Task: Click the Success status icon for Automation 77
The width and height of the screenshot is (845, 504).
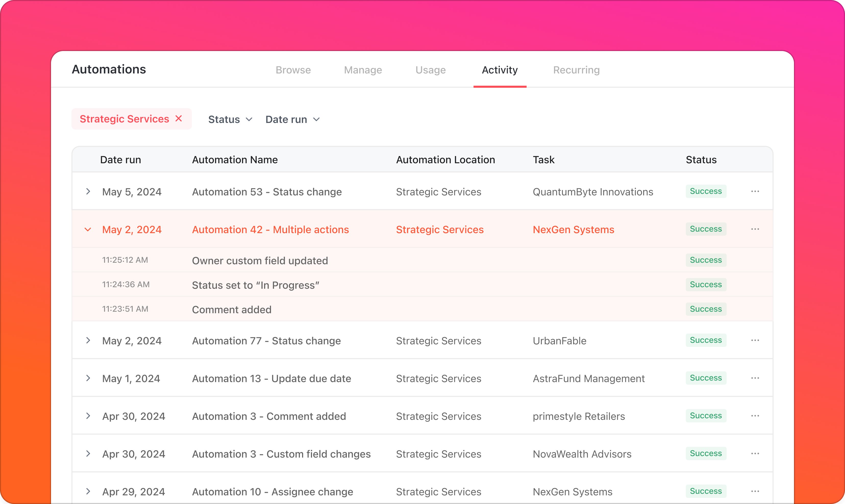Action: (x=705, y=340)
